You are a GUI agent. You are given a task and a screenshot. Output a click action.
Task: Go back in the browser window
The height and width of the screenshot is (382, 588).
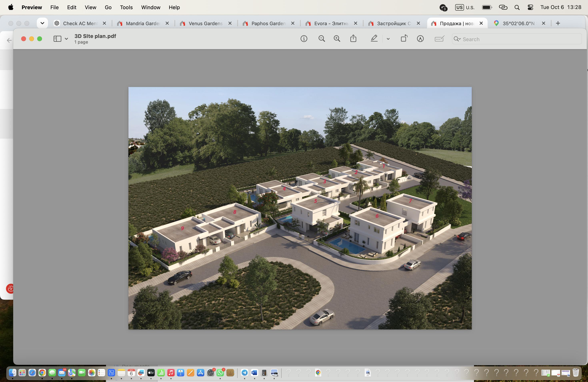(x=9, y=40)
